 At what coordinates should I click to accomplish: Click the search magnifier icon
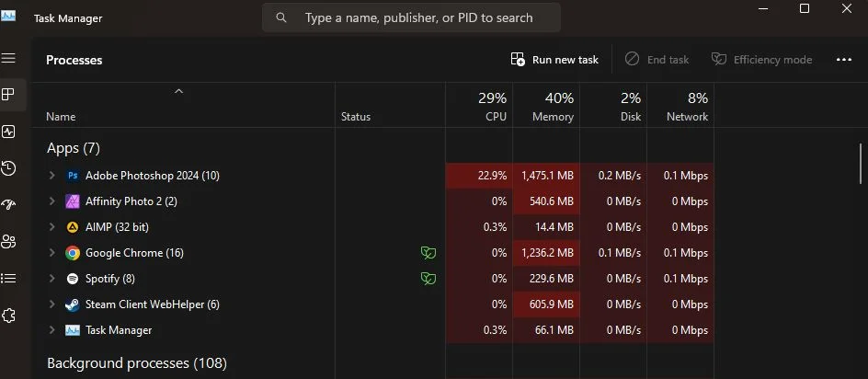point(281,17)
